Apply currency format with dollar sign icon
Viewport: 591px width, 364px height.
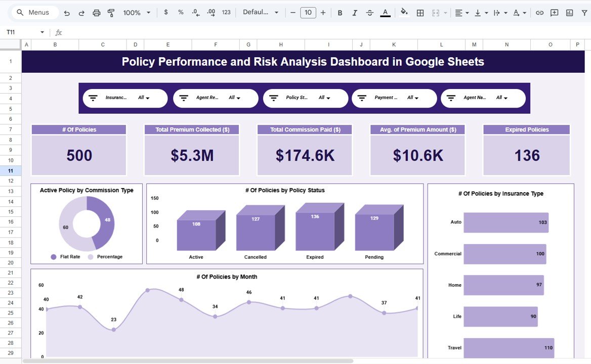point(165,12)
